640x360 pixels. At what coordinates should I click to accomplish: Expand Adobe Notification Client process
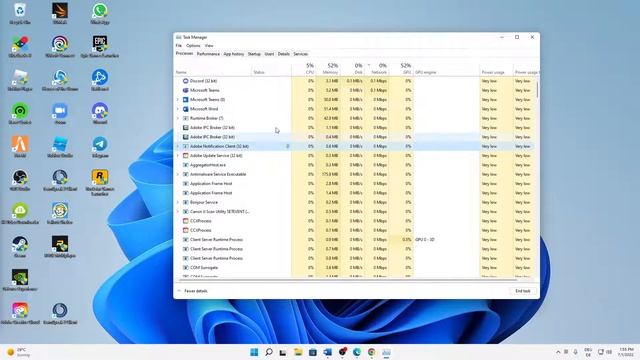coord(178,146)
